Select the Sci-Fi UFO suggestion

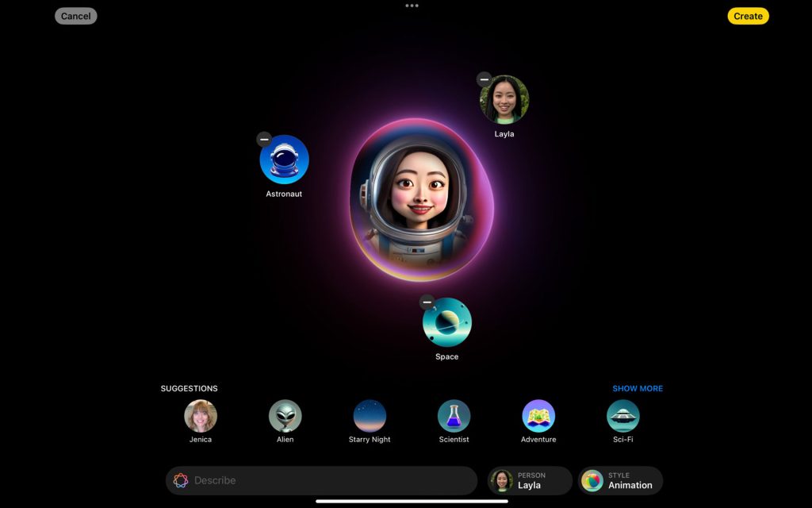[623, 414]
